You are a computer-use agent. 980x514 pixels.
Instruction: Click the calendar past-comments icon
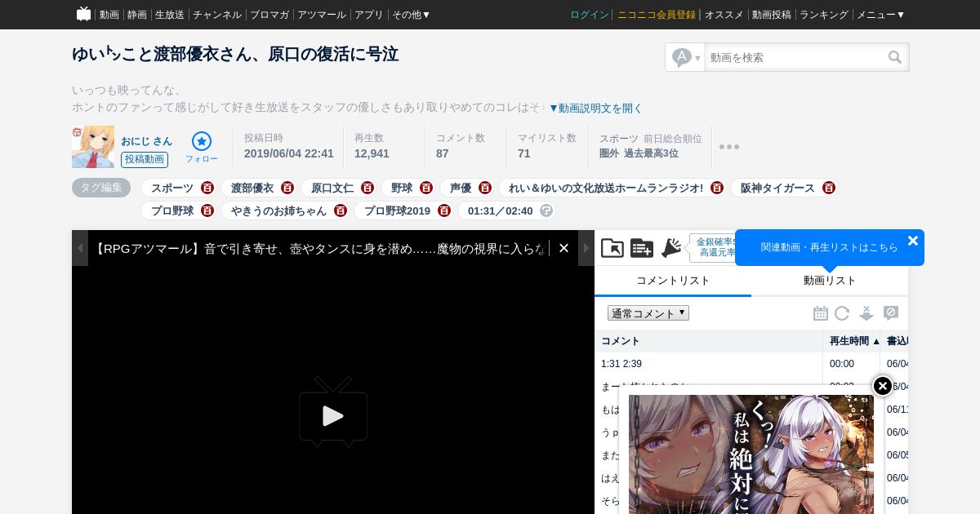click(821, 313)
